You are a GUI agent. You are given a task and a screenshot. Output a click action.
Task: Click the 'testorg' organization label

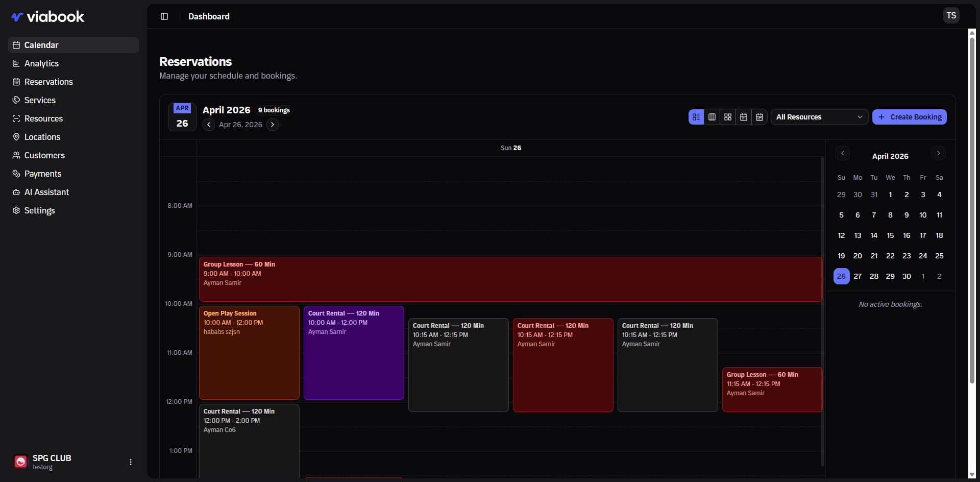[42, 467]
